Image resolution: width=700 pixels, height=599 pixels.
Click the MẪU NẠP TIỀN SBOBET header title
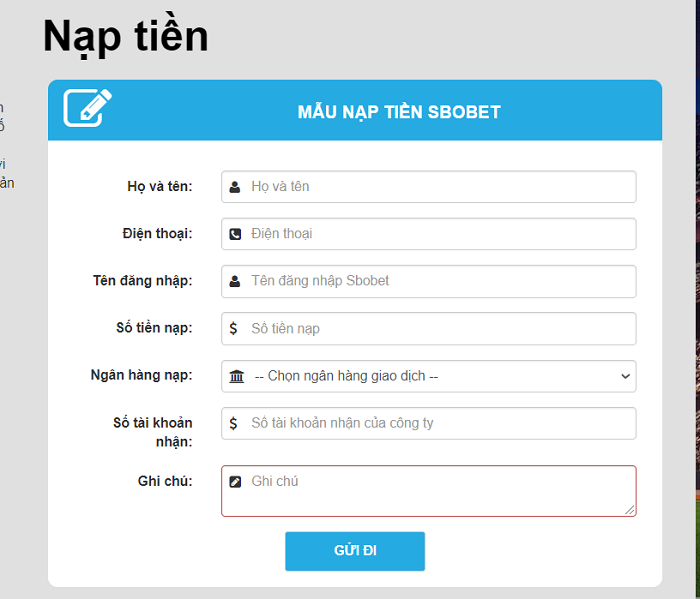[399, 112]
